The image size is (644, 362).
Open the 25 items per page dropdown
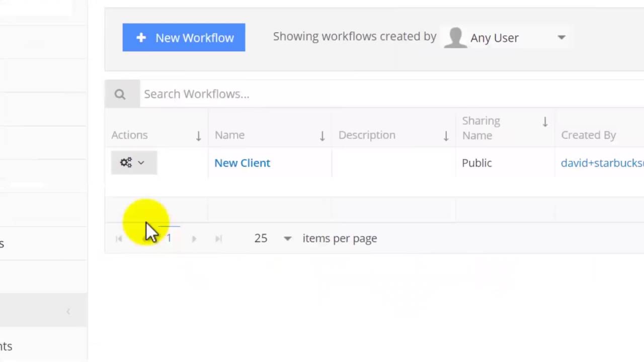click(287, 238)
